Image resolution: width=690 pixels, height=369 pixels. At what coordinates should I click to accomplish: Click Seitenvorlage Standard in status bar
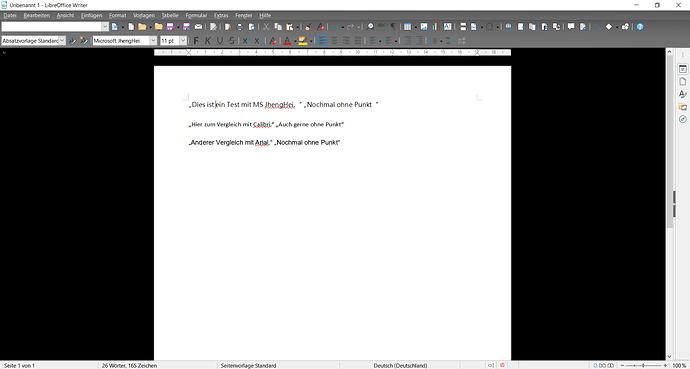point(249,365)
